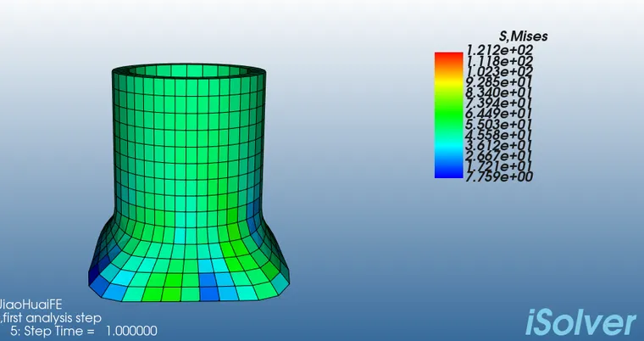Select the minimum legend value 7.759e+00
644x341 pixels.
tap(491, 176)
